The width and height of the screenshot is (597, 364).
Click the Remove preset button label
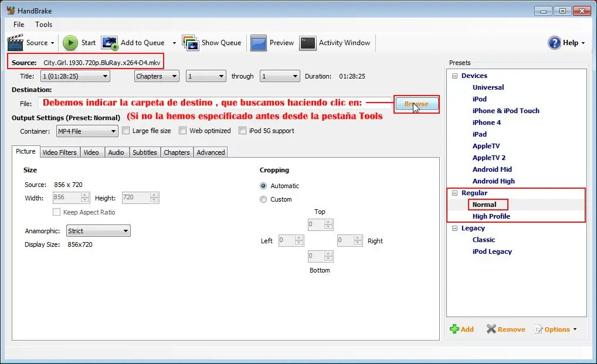click(x=511, y=329)
